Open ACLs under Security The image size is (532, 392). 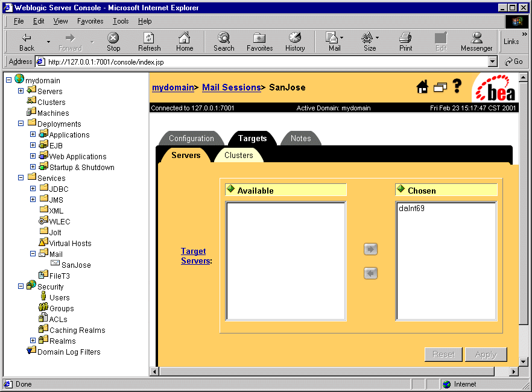pos(58,320)
